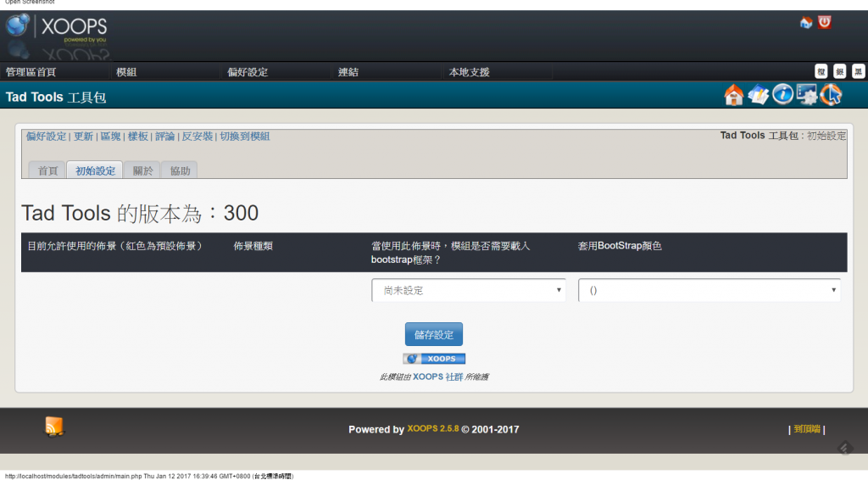
Task: Expand the 尚未設定 bootstrap dropdown
Action: (x=469, y=290)
